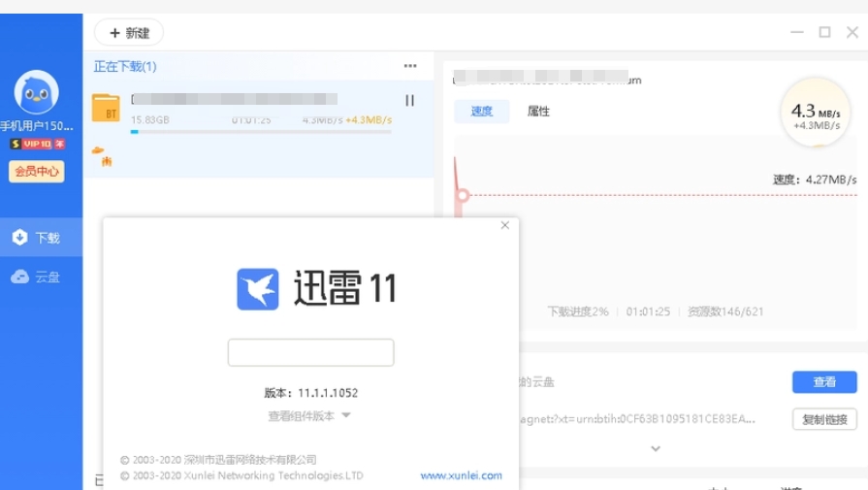Click the version text 11.1.1.1052
This screenshot has width=868, height=490.
pyautogui.click(x=328, y=393)
